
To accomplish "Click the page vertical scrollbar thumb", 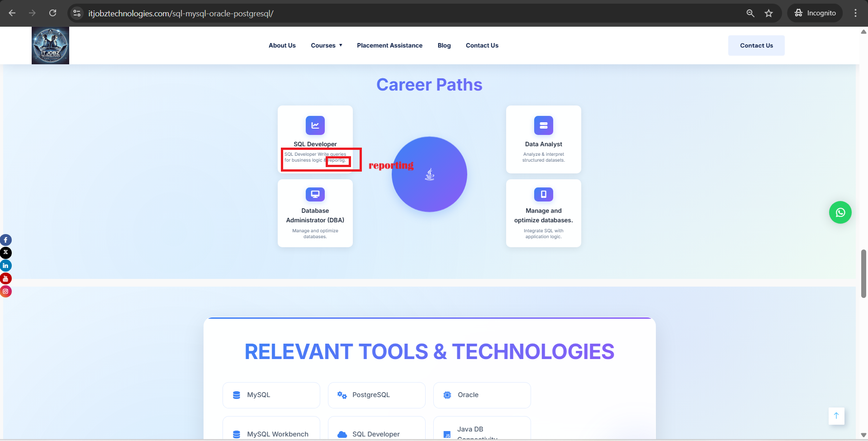I will click(863, 273).
